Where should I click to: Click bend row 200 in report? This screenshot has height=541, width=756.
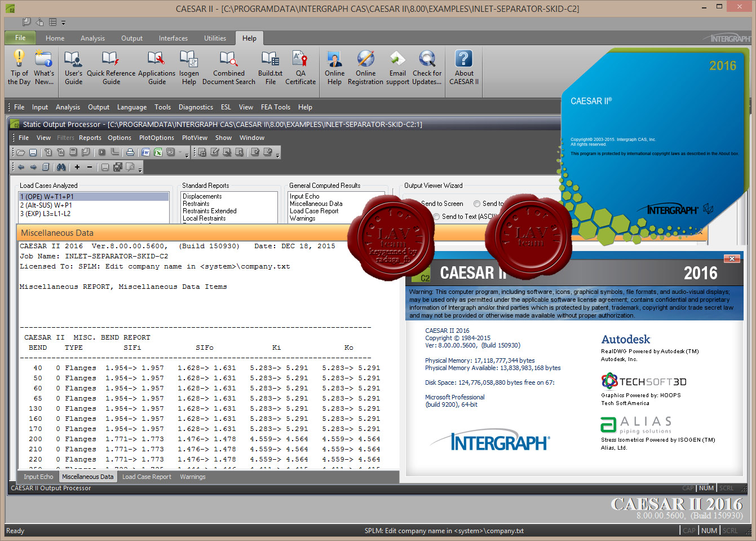(x=204, y=439)
